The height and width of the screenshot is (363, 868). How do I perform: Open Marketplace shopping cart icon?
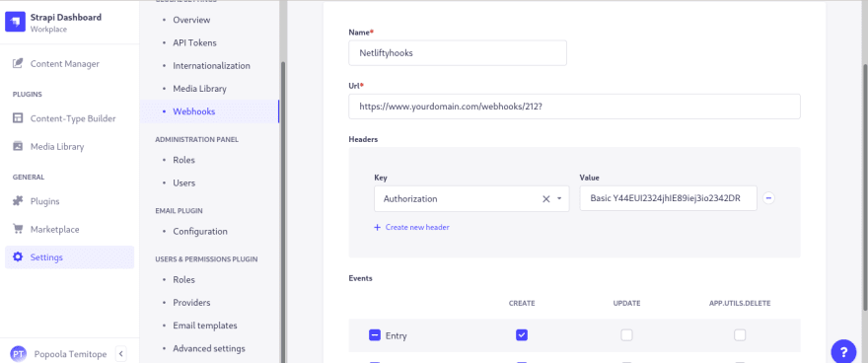click(x=18, y=229)
